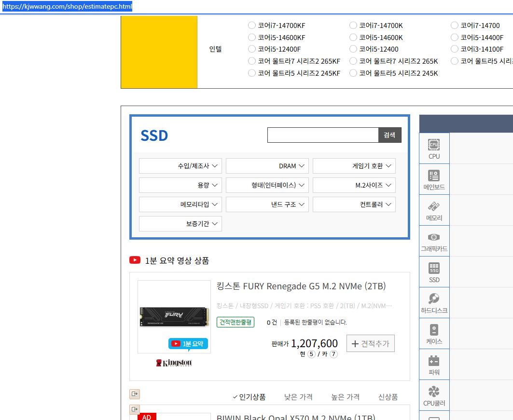Expand the M.2사이즈 filter dropdown
513x420 pixels.
click(x=354, y=185)
